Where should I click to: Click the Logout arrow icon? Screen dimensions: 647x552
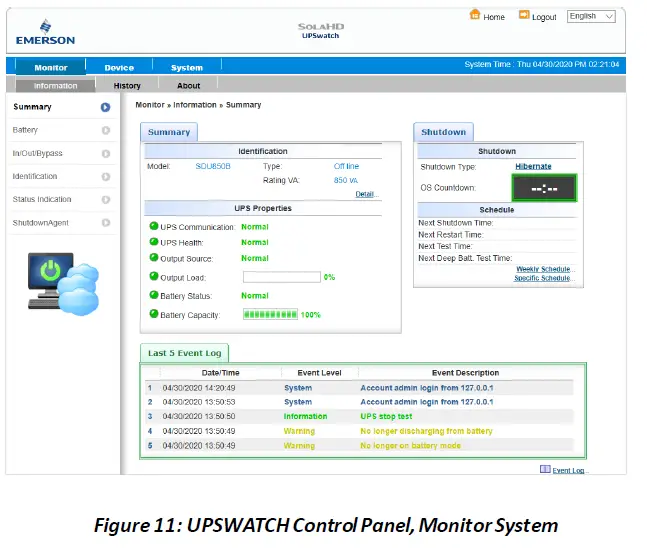[524, 15]
